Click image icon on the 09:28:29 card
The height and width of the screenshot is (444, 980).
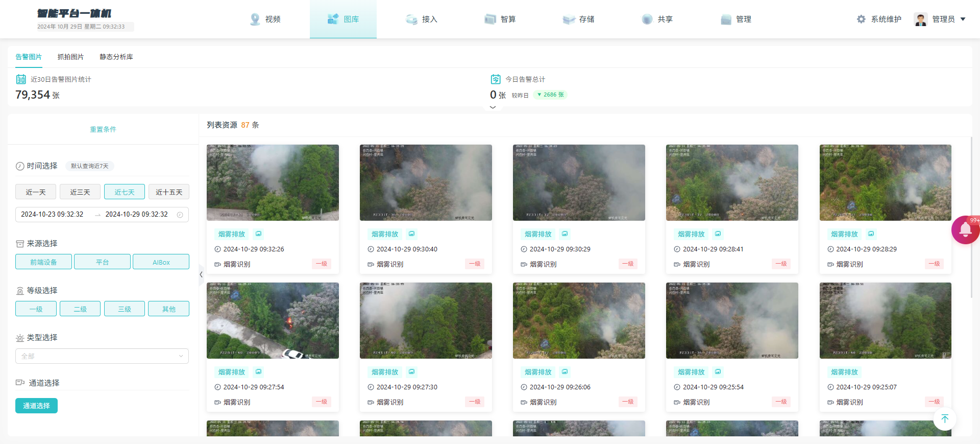point(871,234)
